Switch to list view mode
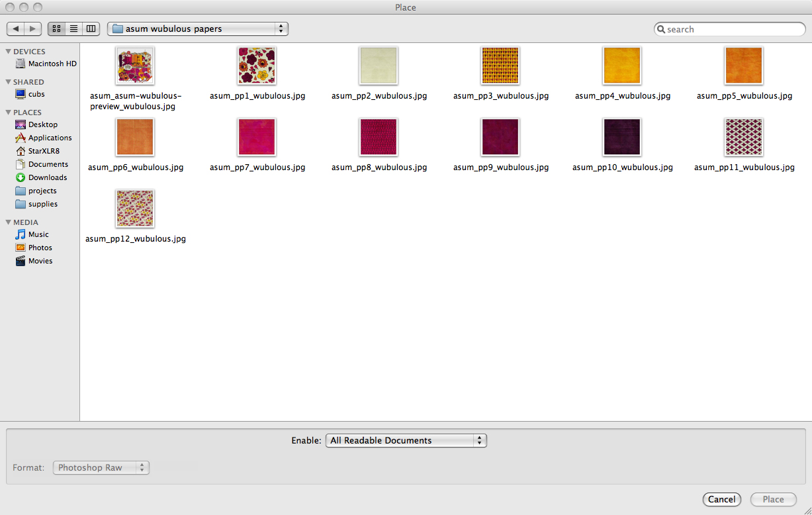The height and width of the screenshot is (515, 812). point(73,29)
